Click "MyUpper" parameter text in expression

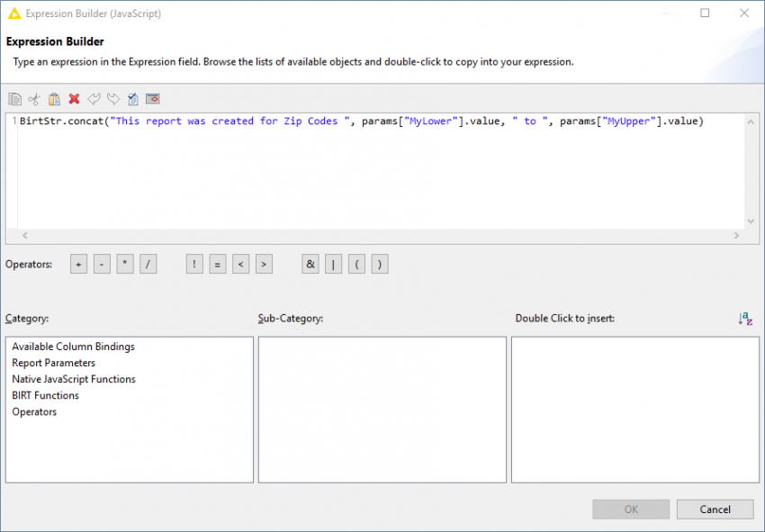(x=629, y=121)
